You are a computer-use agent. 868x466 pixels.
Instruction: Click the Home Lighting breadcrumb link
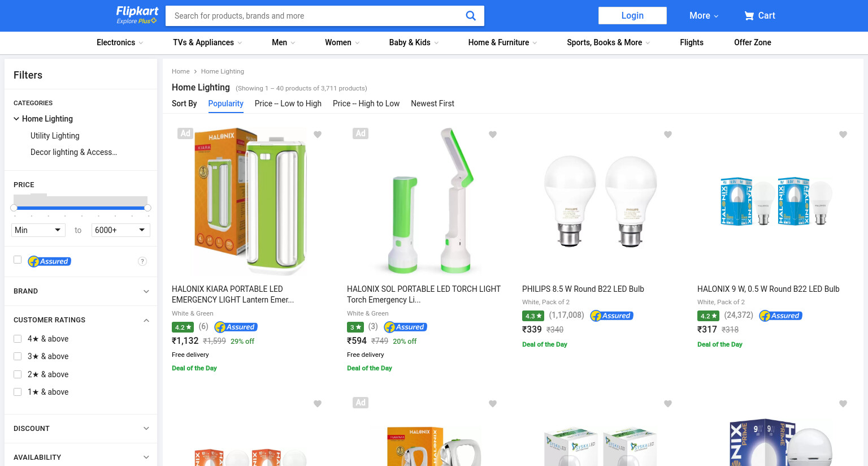pos(223,71)
